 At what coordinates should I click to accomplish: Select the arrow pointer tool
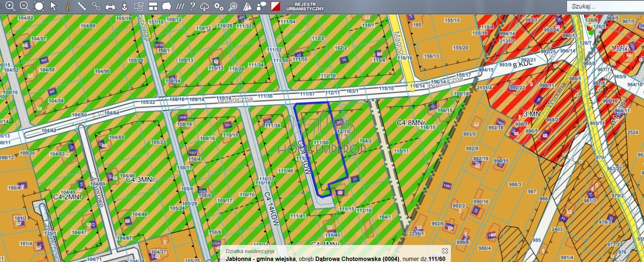click(53, 6)
